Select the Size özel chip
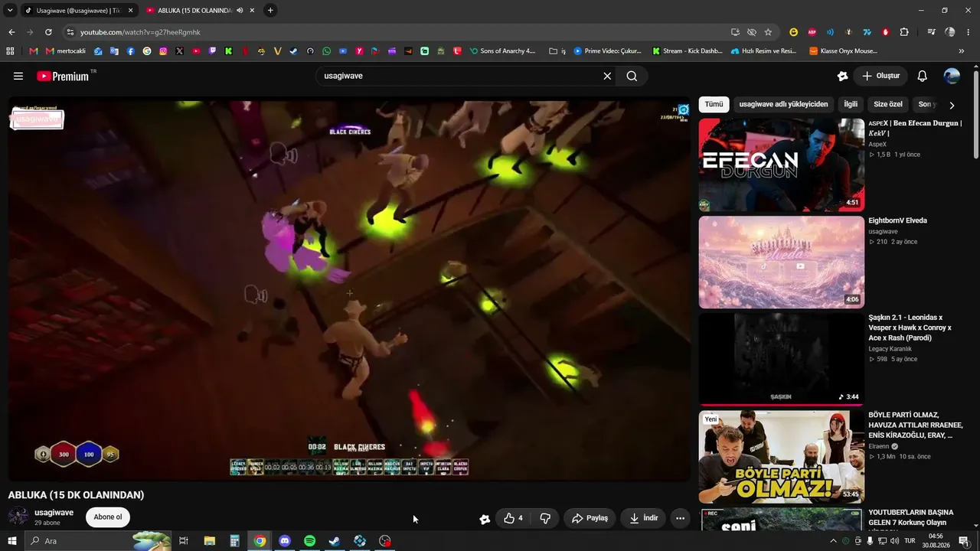This screenshot has height=551, width=980. click(888, 104)
